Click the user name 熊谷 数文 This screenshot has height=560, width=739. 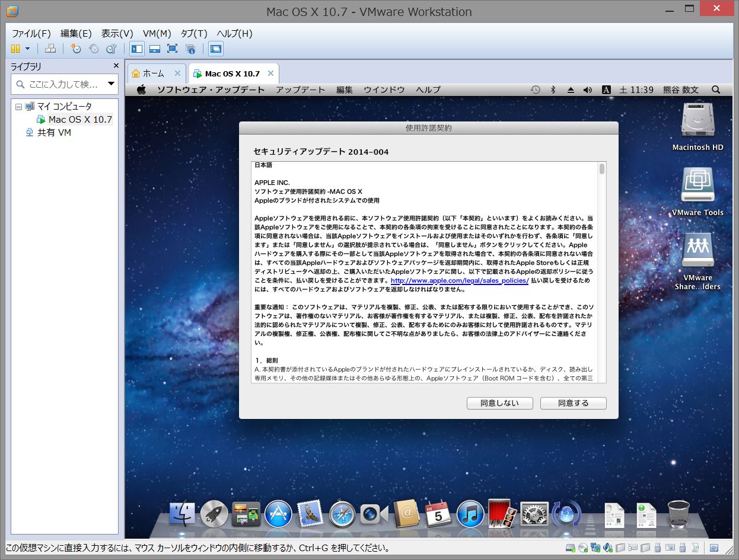pyautogui.click(x=681, y=90)
